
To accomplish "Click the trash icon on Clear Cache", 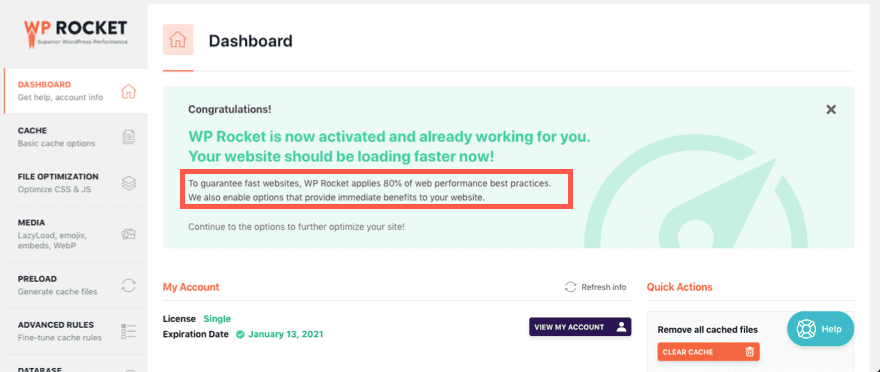I will (749, 352).
